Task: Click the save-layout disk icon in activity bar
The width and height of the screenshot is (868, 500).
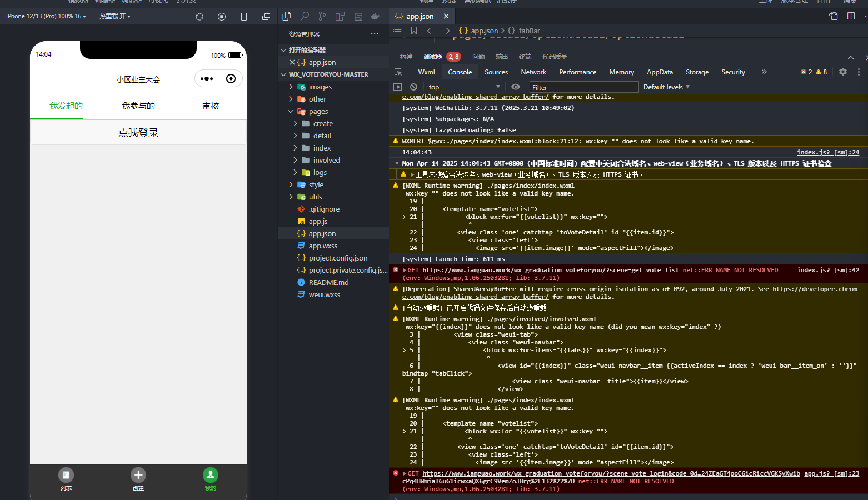Action: [358, 17]
